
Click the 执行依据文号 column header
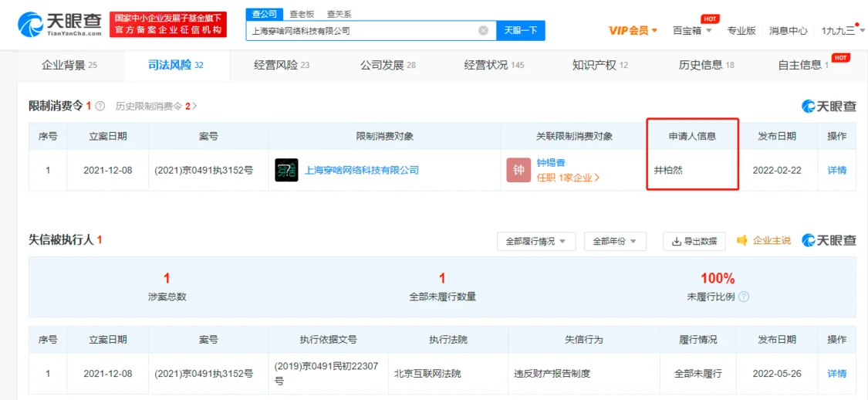tap(329, 340)
